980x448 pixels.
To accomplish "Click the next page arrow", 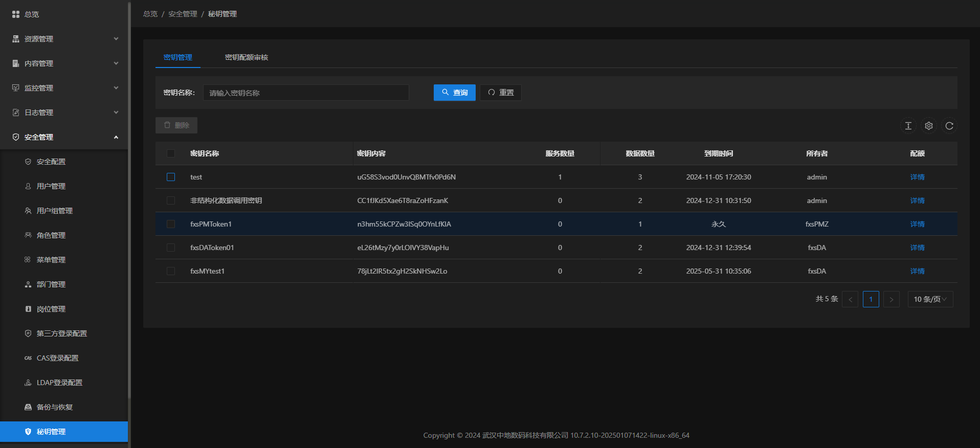I will [x=891, y=299].
